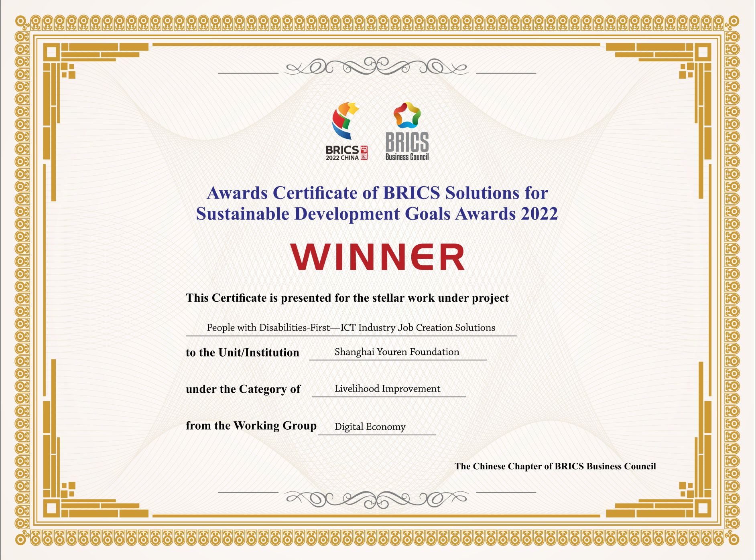Click 'Business Council' text under gray BRICS
This screenshot has height=560, width=756.
(407, 157)
